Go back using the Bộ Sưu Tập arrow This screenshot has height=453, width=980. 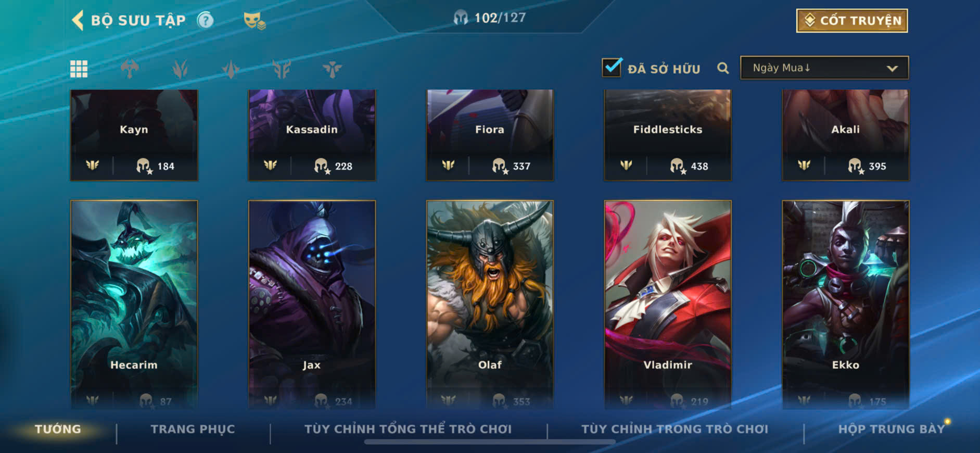point(78,20)
